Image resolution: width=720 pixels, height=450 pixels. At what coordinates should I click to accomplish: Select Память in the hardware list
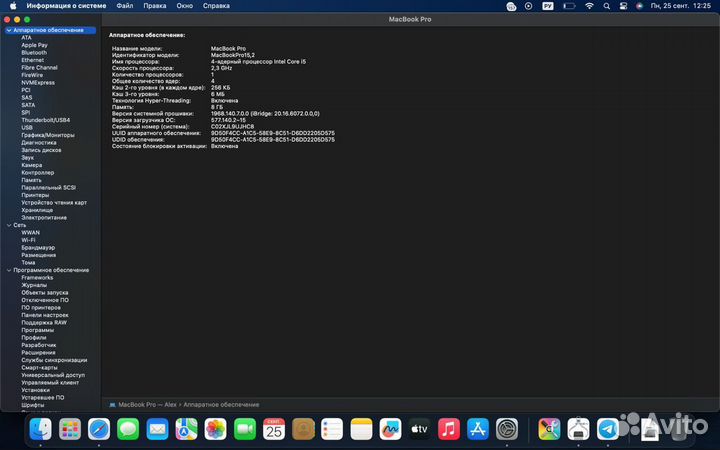coord(31,180)
